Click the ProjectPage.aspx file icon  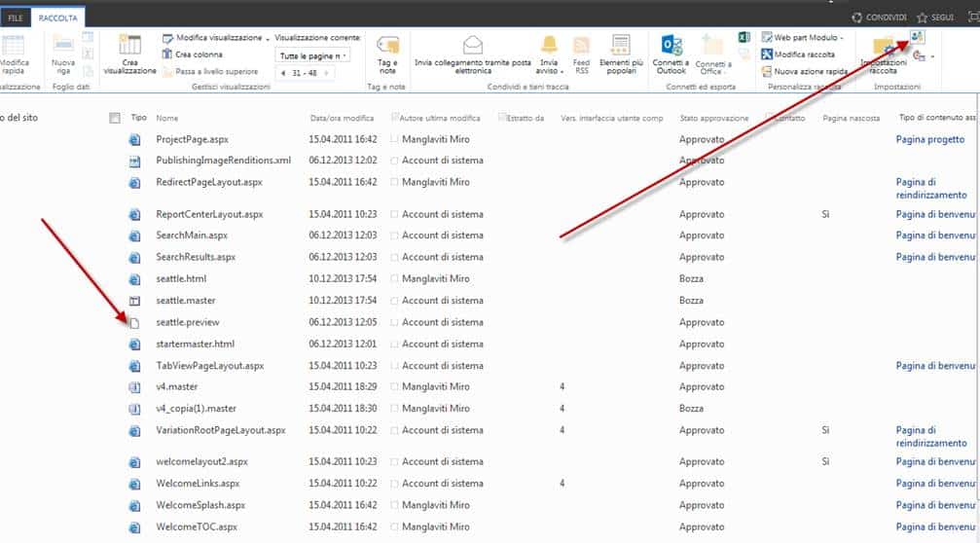(134, 140)
